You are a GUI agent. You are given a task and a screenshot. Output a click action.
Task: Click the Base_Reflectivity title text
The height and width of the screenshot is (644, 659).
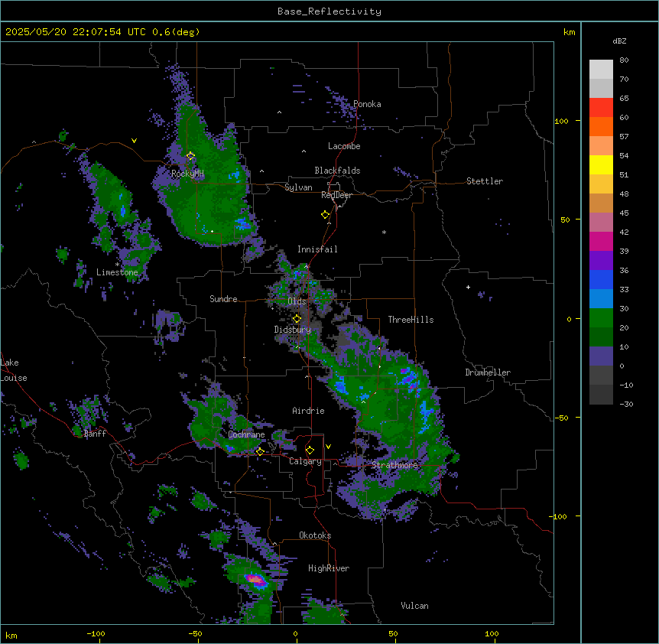click(x=329, y=11)
